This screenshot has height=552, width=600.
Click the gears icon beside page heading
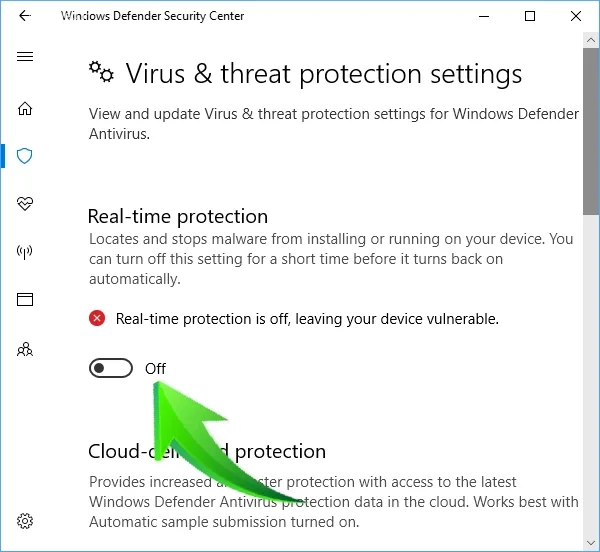pos(100,72)
